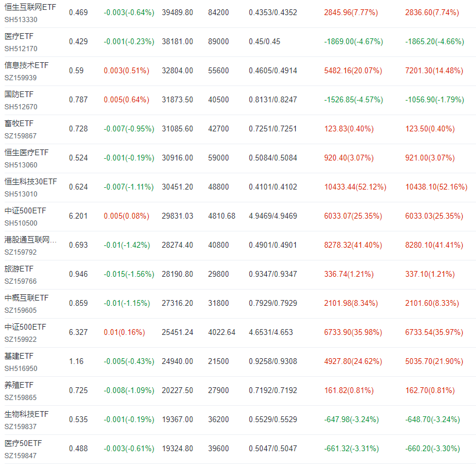Click the holdings quantity 4022.64
The width and height of the screenshot is (476, 464).
pos(221,332)
